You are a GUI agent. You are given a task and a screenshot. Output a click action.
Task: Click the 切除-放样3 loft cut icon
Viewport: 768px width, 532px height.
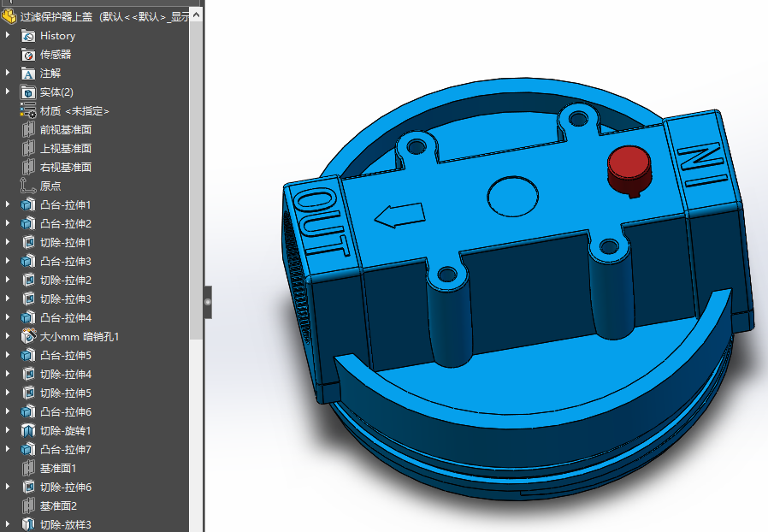[28, 524]
